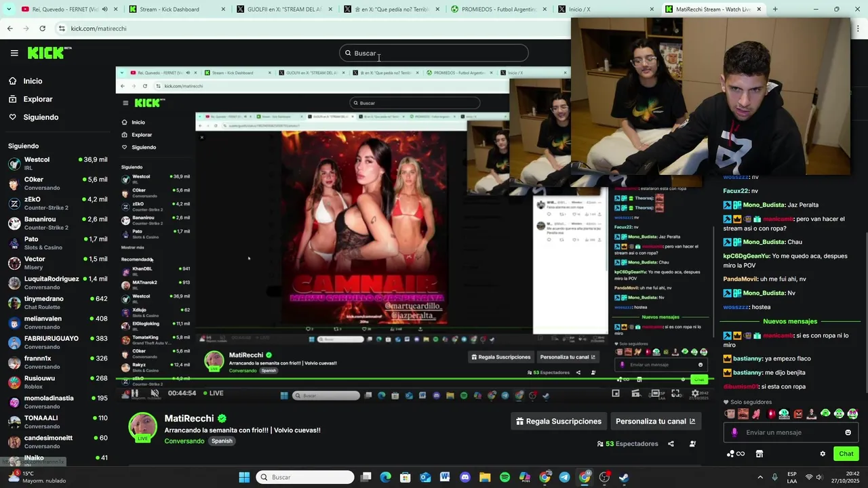Click Regala Suscripciones button

tap(559, 422)
